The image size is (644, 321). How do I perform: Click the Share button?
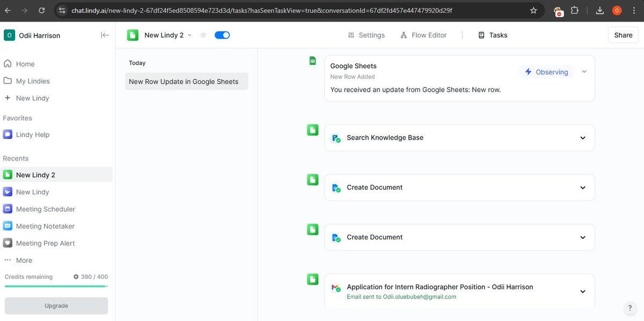point(623,35)
